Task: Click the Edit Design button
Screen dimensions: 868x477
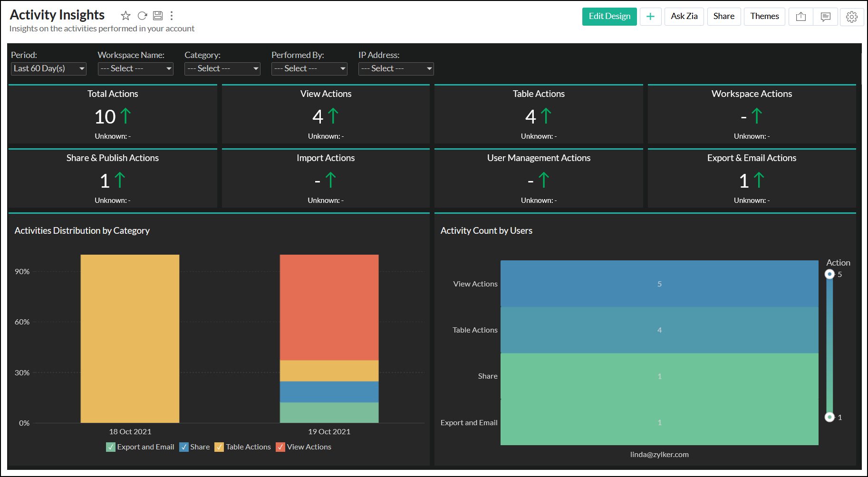Action: 609,17
